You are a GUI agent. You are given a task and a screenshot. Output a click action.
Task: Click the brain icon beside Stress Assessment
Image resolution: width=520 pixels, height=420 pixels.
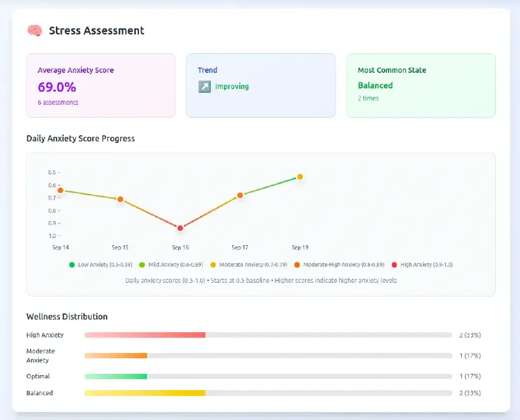pyautogui.click(x=34, y=31)
